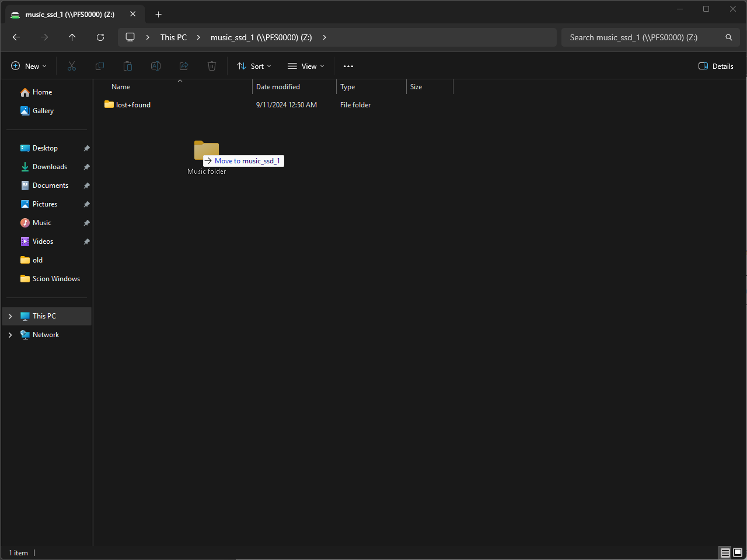Sort by Date modified column header
Image resolution: width=747 pixels, height=560 pixels.
(x=294, y=87)
